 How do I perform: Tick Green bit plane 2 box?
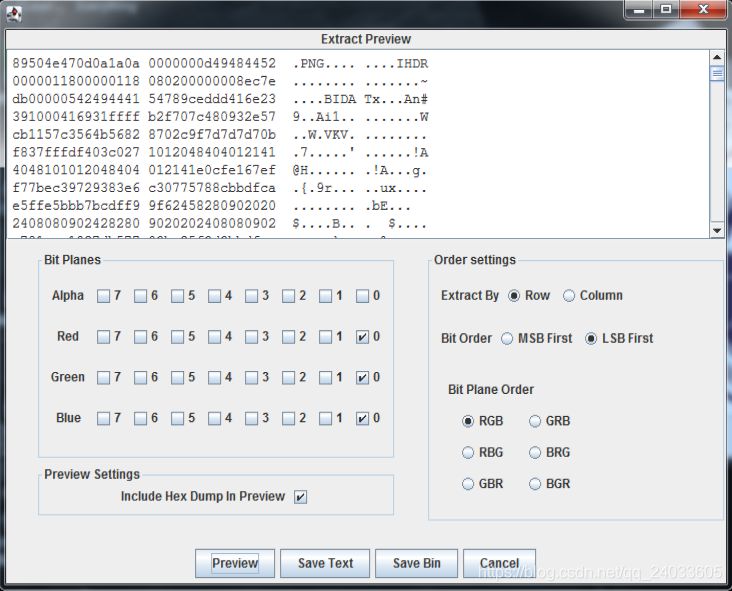click(289, 377)
